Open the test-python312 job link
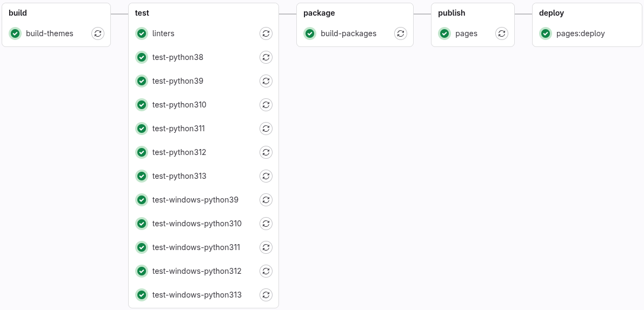This screenshot has width=644, height=310. point(180,152)
